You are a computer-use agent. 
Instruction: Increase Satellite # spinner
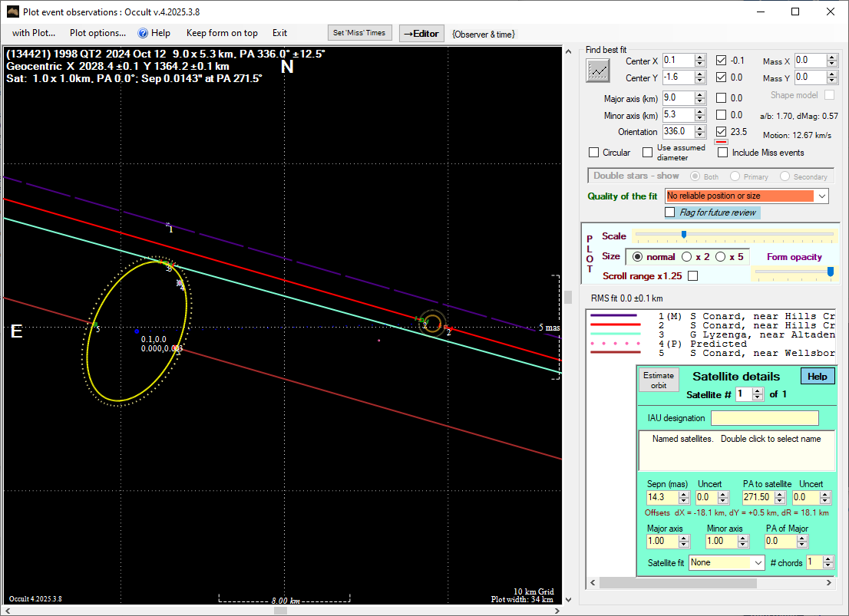point(758,390)
